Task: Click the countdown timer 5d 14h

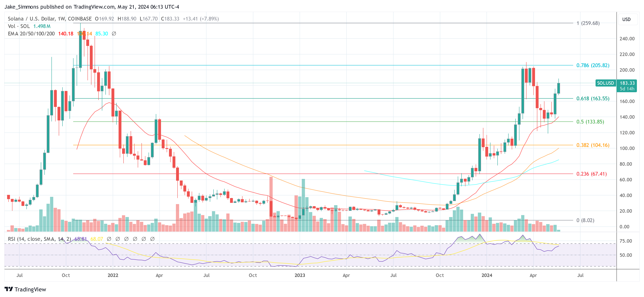Action: pos(627,89)
